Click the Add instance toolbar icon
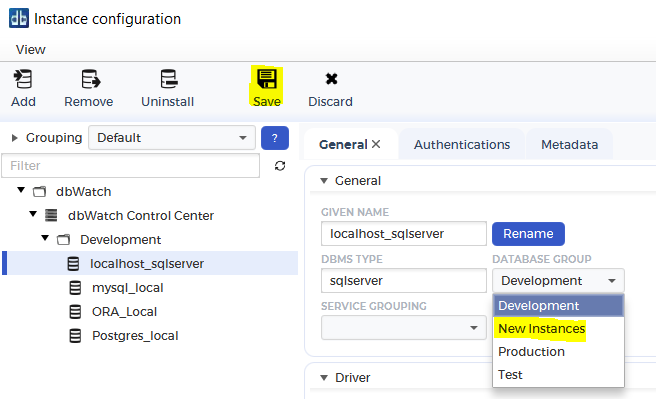Image resolution: width=656 pixels, height=399 pixels. (x=23, y=79)
